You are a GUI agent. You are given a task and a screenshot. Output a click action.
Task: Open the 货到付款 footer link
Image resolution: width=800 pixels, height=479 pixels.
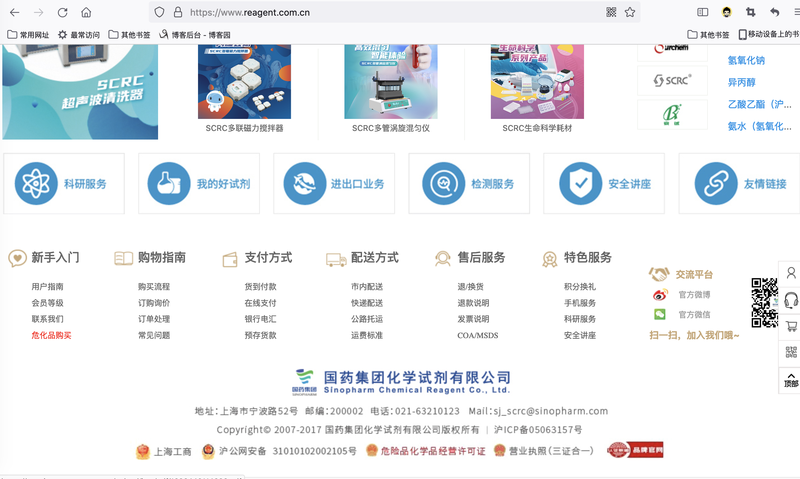pos(260,287)
